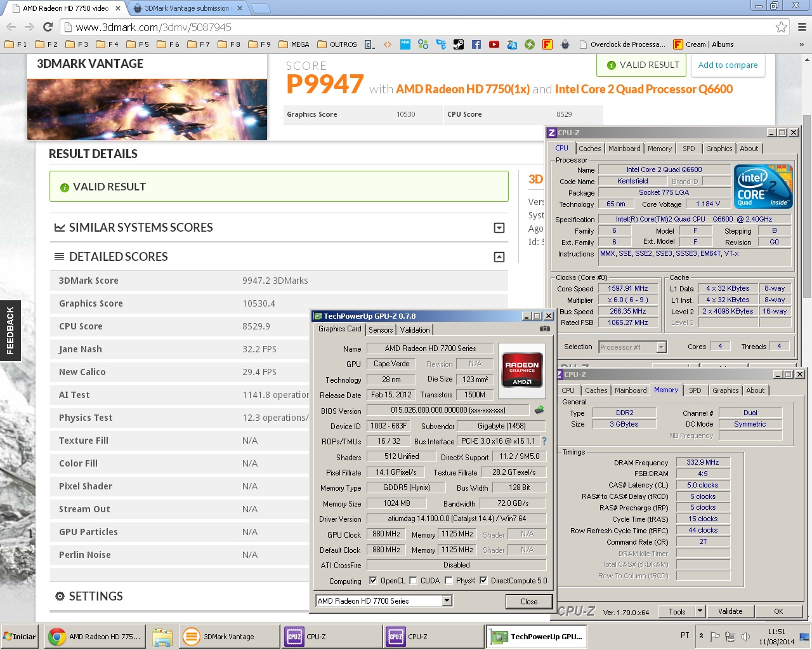The height and width of the screenshot is (650, 812).
Task: Click the Action Center flag tray icon
Action: [x=715, y=636]
